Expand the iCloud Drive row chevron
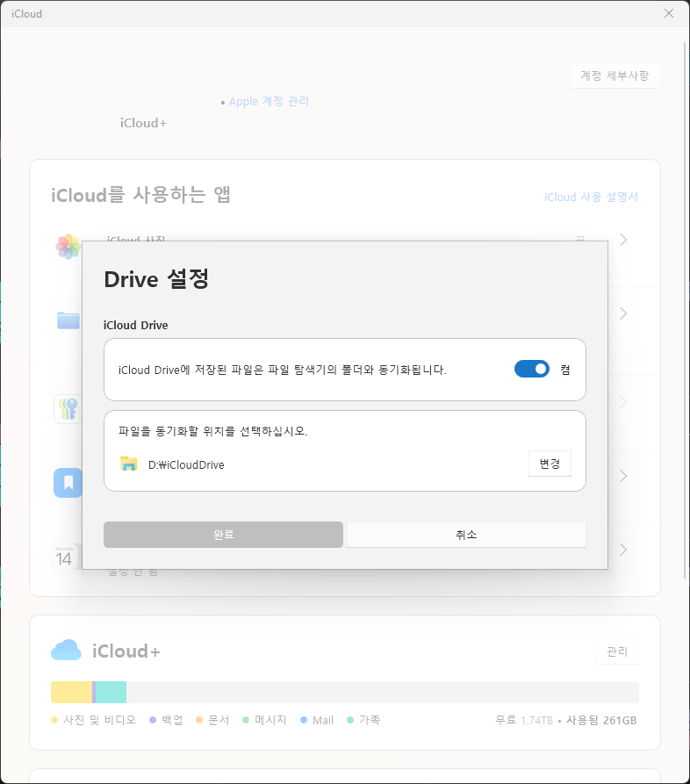 623,313
